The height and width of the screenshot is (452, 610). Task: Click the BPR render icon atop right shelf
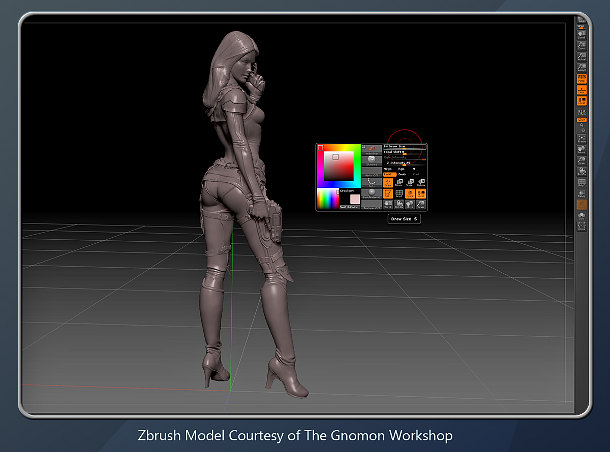pyautogui.click(x=581, y=19)
